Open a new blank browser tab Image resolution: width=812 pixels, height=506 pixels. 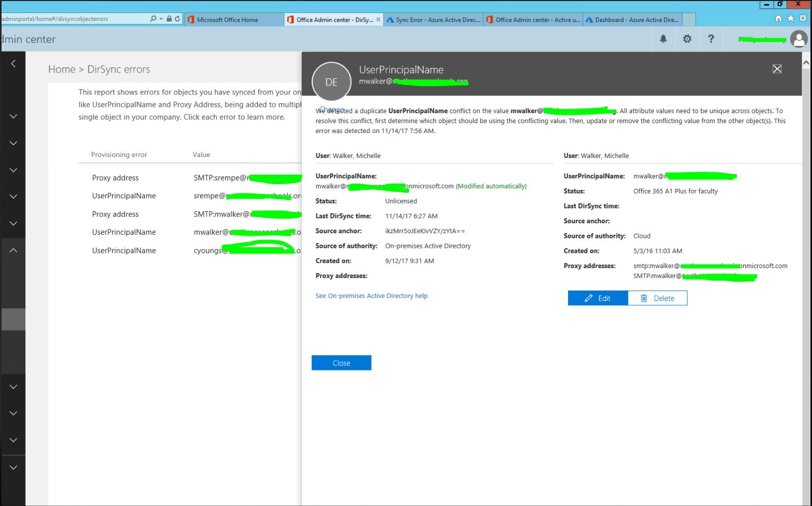click(688, 20)
